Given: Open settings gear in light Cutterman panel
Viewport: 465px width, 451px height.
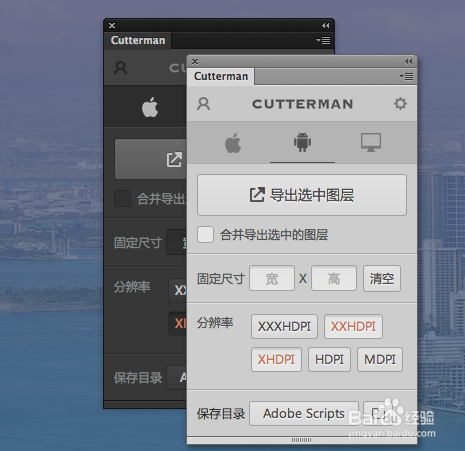Looking at the screenshot, I should (x=400, y=104).
